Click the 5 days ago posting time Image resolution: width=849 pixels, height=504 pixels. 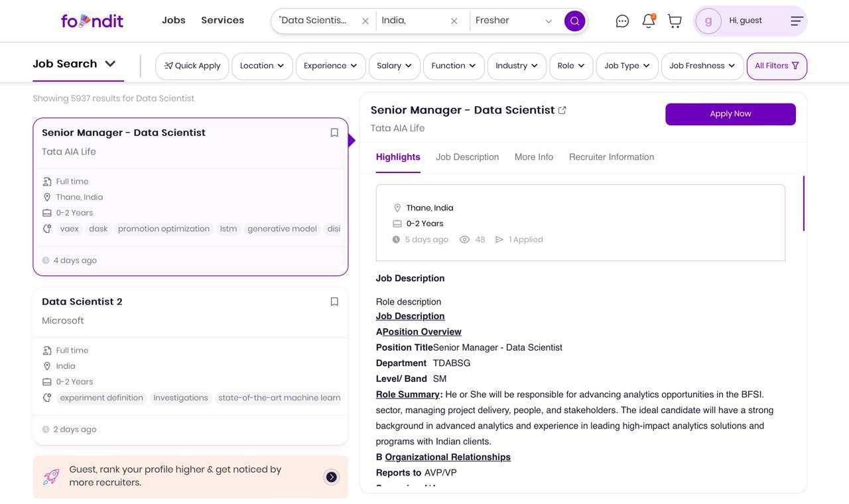click(426, 239)
